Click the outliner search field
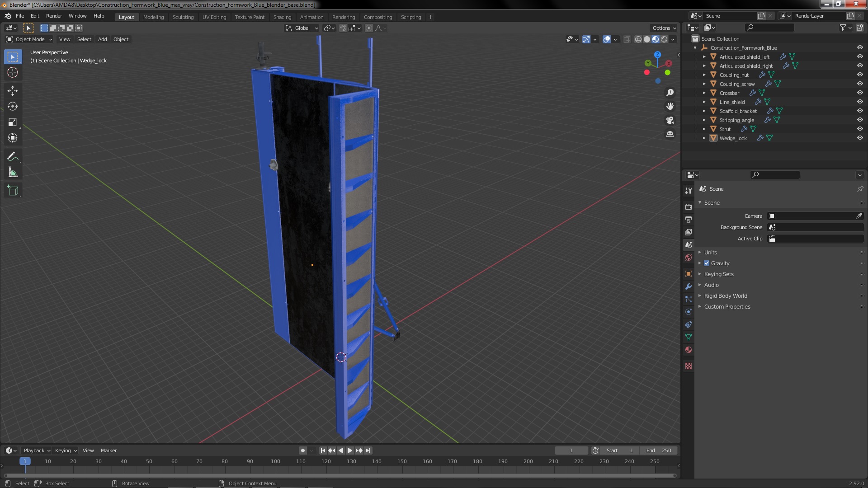This screenshot has width=868, height=488. [x=769, y=28]
